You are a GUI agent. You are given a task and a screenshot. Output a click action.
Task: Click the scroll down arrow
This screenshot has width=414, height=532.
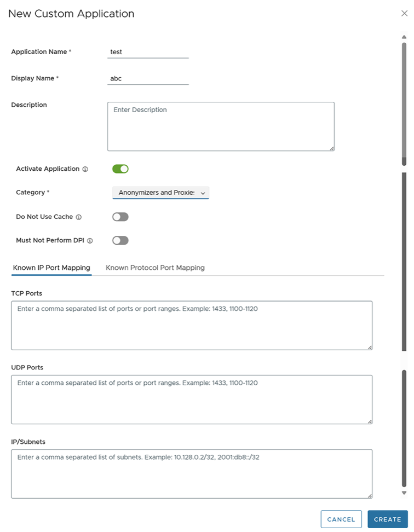[404, 493]
